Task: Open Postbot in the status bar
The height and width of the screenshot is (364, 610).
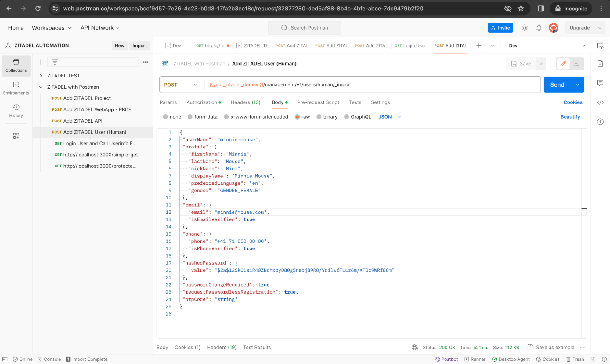Action: pyautogui.click(x=446, y=359)
